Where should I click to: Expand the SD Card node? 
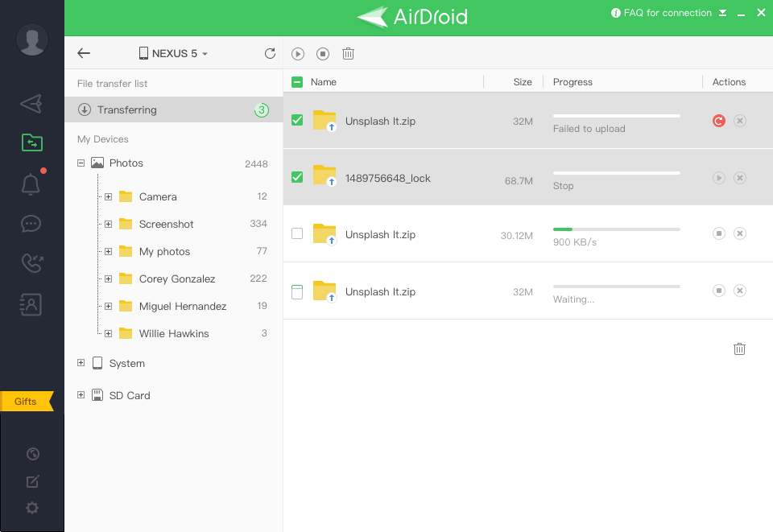[81, 395]
